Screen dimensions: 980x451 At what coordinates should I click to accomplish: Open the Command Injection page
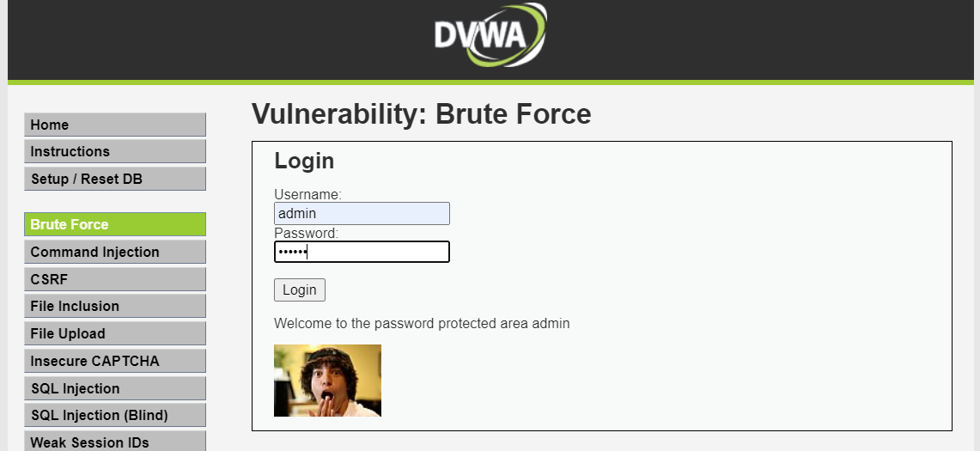click(115, 252)
